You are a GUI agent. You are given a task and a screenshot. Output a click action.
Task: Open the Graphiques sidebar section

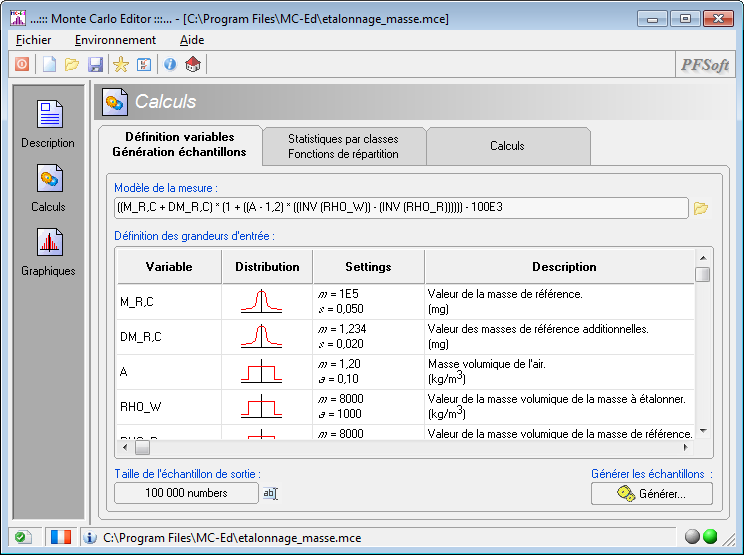pos(48,252)
